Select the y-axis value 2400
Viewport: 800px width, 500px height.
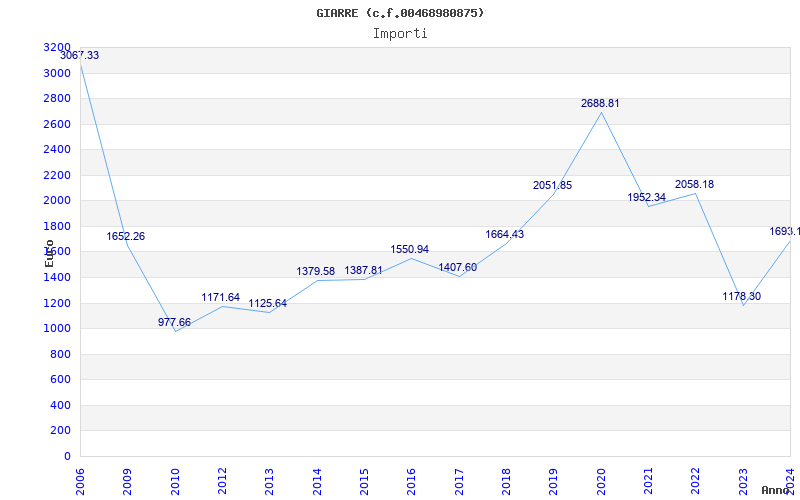[x=57, y=149]
